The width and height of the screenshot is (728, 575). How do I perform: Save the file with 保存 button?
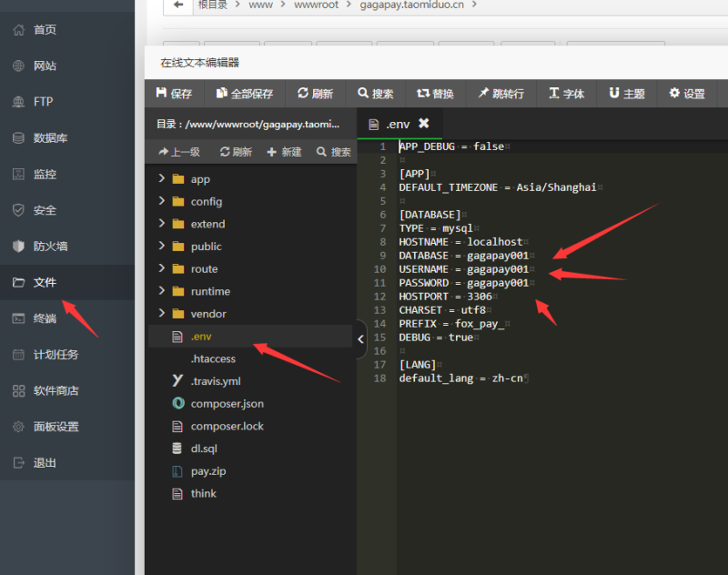(x=174, y=94)
